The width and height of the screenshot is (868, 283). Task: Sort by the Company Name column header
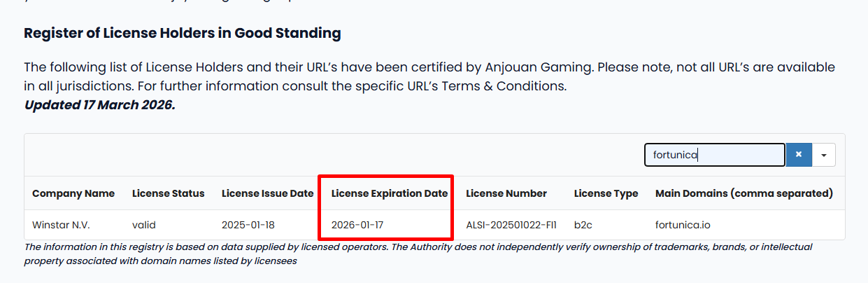point(73,193)
